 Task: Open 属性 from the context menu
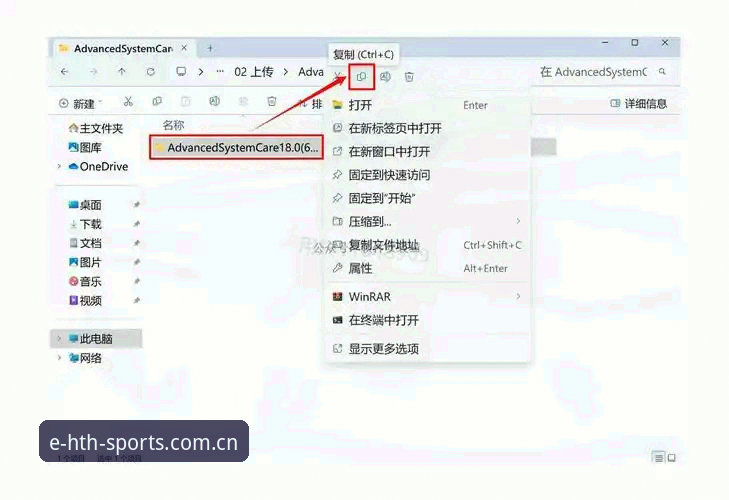click(428, 268)
